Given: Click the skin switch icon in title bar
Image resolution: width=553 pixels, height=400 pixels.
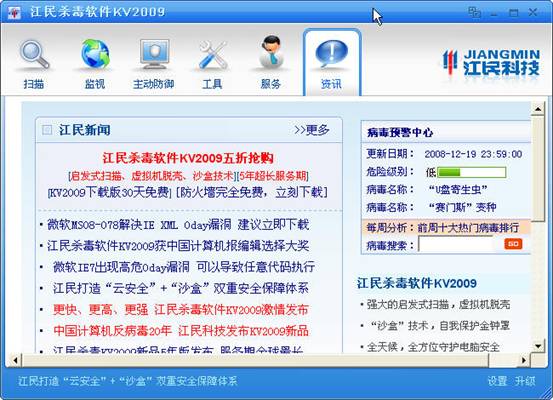Looking at the screenshot, I should pos(474,12).
